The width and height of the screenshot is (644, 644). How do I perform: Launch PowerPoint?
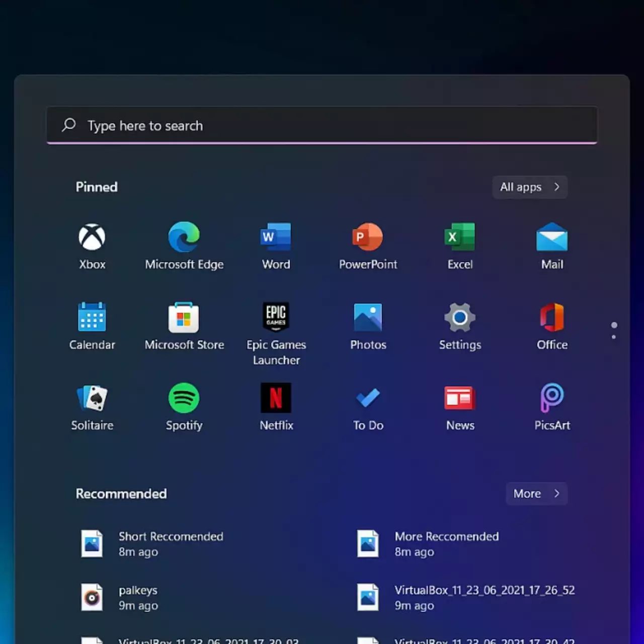point(368,247)
